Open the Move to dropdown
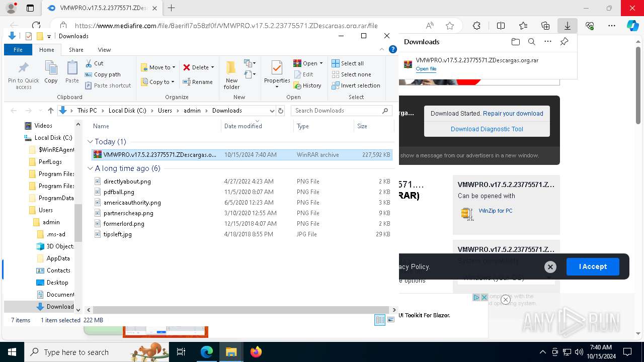This screenshot has width=644, height=362. pyautogui.click(x=158, y=67)
